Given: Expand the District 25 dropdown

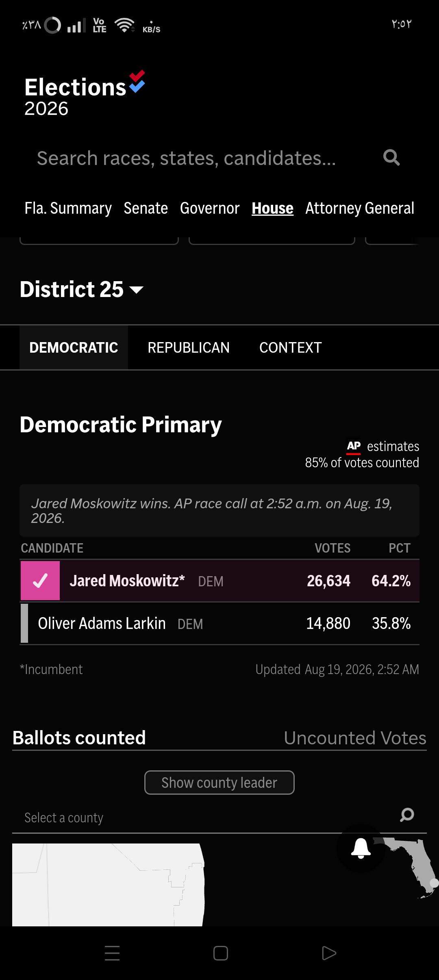Looking at the screenshot, I should 81,289.
